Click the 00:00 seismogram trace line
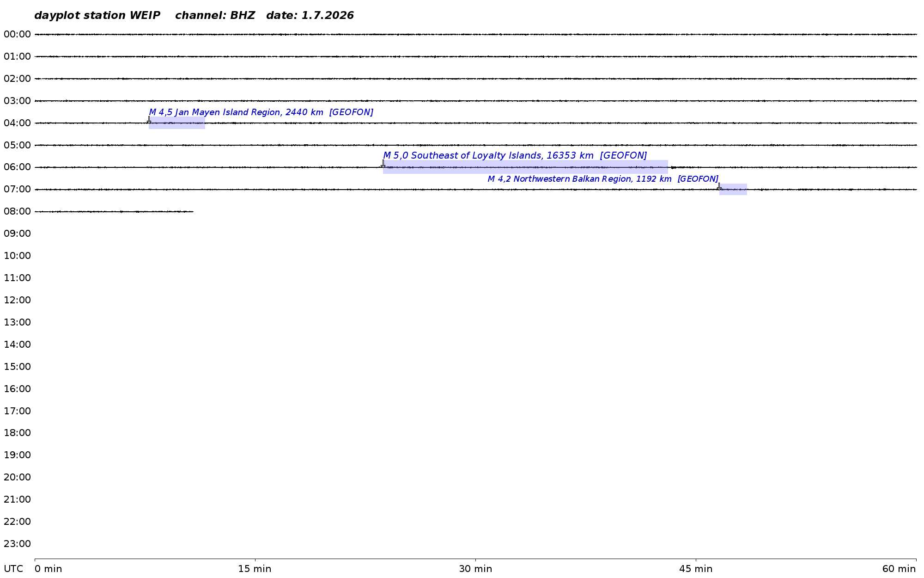The height and width of the screenshot is (578, 924). click(476, 34)
